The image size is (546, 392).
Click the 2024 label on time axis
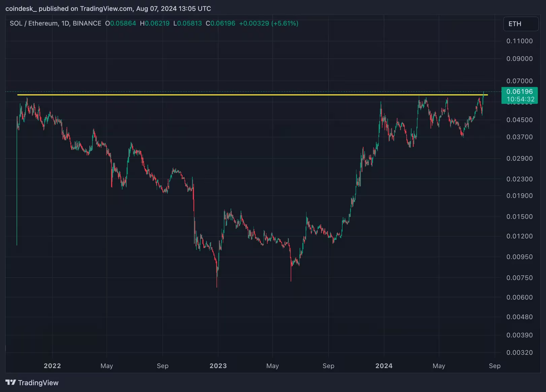[384, 366]
